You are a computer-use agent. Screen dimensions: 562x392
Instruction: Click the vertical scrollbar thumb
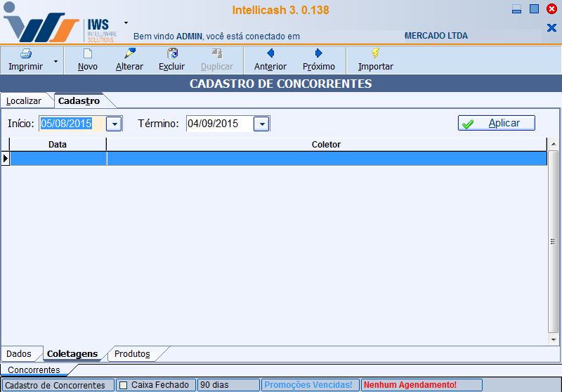coord(554,242)
